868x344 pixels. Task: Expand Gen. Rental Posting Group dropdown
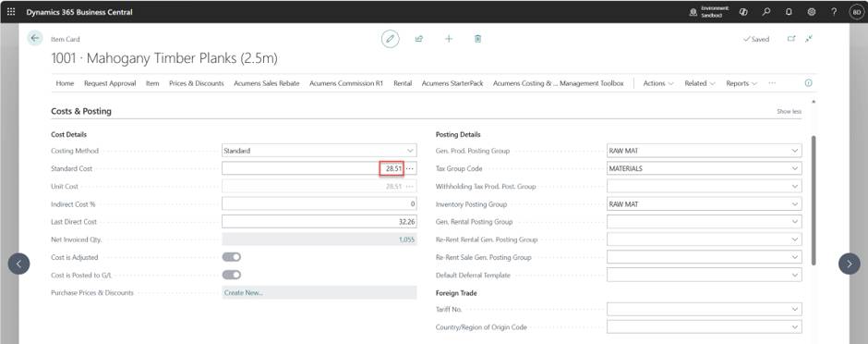795,222
